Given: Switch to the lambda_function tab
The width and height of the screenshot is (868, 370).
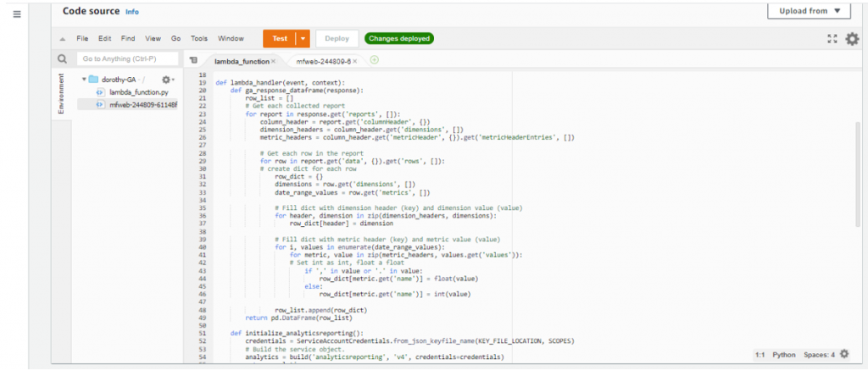Looking at the screenshot, I should click(242, 62).
